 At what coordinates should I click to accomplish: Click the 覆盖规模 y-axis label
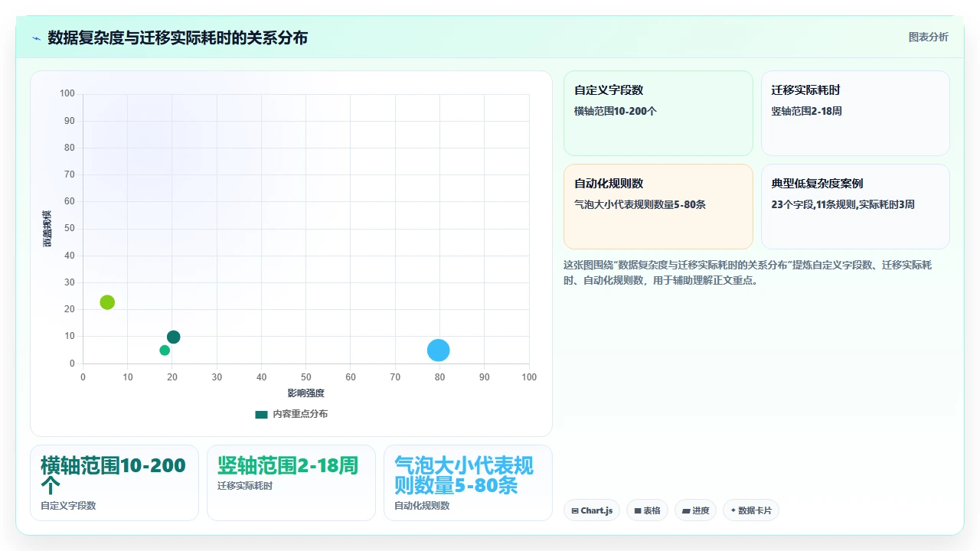tap(47, 228)
